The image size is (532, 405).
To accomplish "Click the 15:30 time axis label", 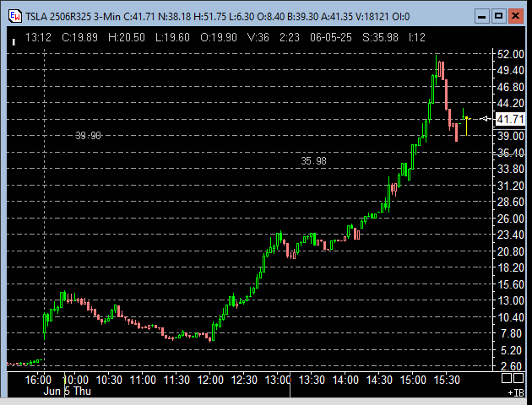I will click(447, 380).
